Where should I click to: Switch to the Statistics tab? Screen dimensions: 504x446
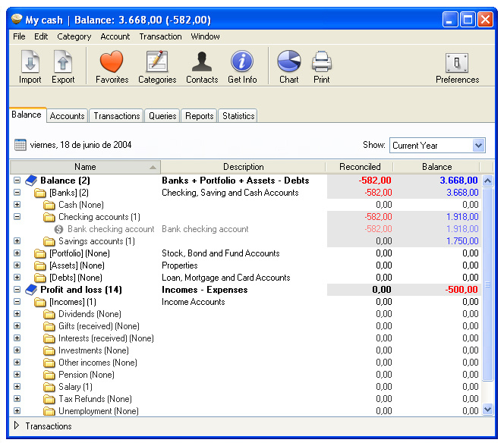(238, 116)
